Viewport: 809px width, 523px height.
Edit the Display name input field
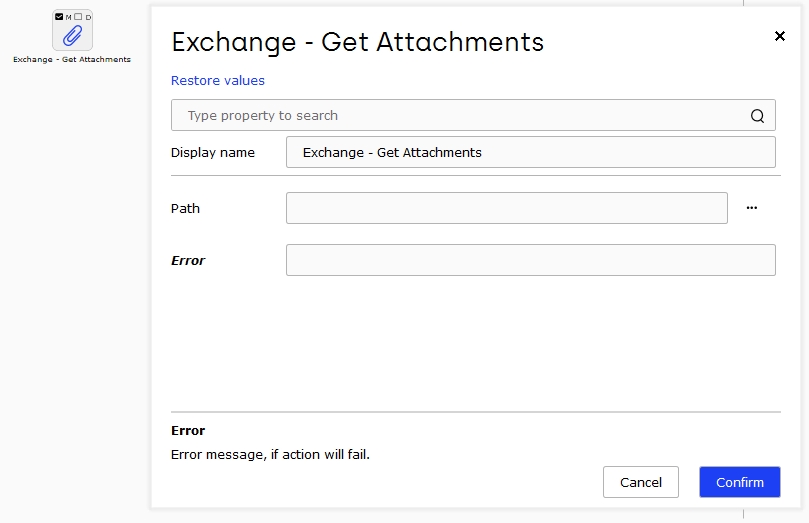pos(530,152)
